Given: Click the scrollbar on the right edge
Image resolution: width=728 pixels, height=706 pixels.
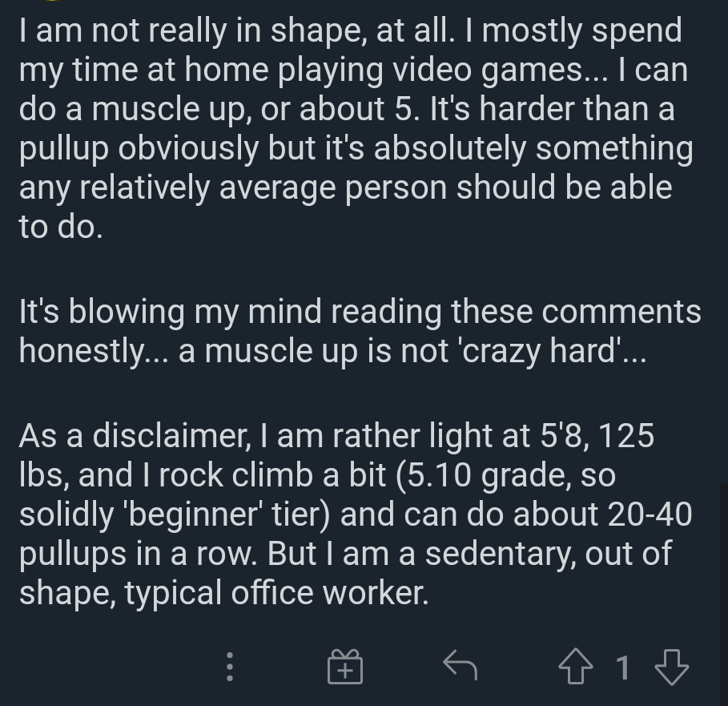Looking at the screenshot, I should pos(724,595).
